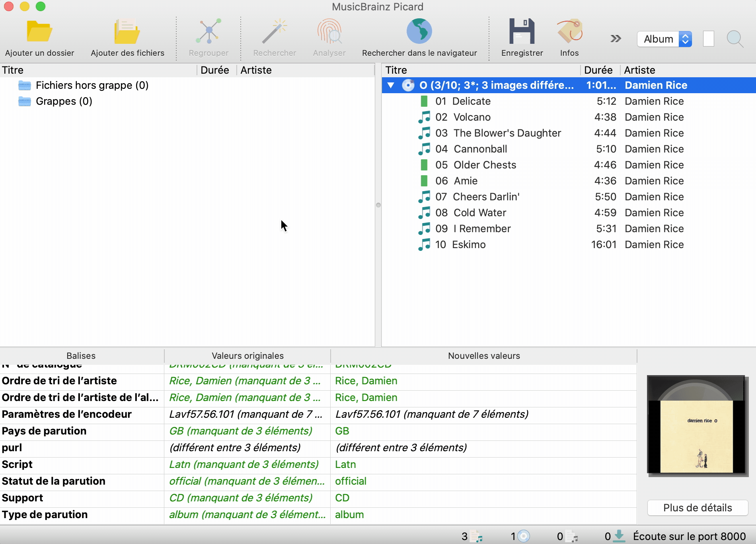Viewport: 756px width, 544px height.
Task: Click the Regrouper cluster icon
Action: click(x=208, y=31)
